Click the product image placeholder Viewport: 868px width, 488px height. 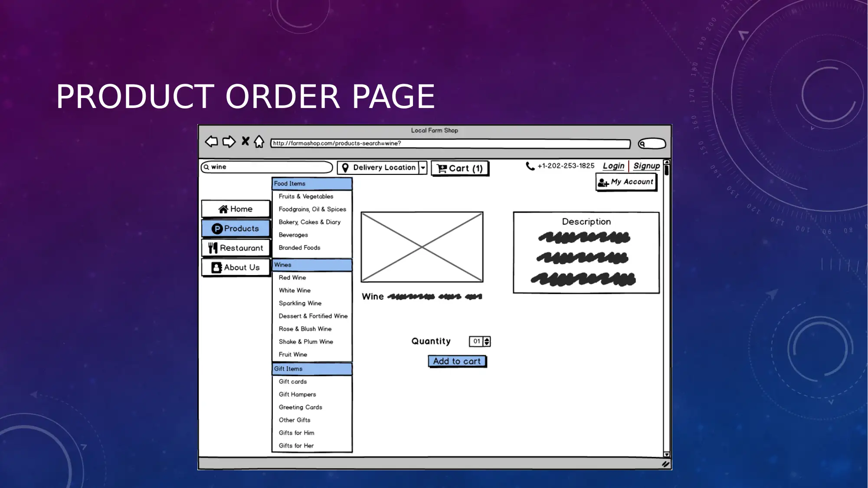coord(422,247)
